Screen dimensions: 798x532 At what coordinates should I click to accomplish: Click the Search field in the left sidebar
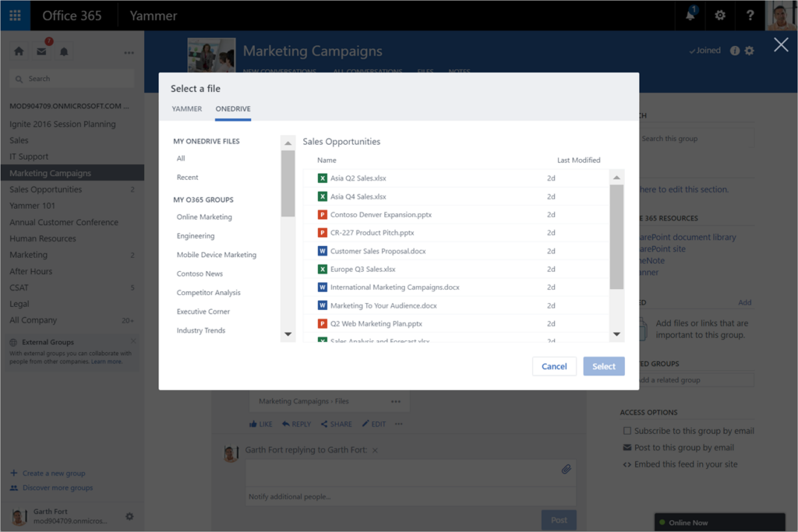(71, 79)
